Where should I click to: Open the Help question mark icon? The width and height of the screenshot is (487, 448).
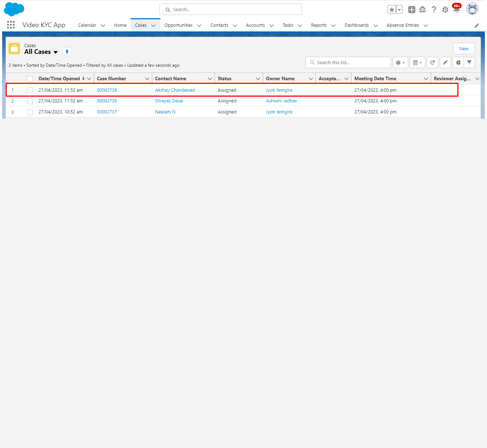[434, 10]
